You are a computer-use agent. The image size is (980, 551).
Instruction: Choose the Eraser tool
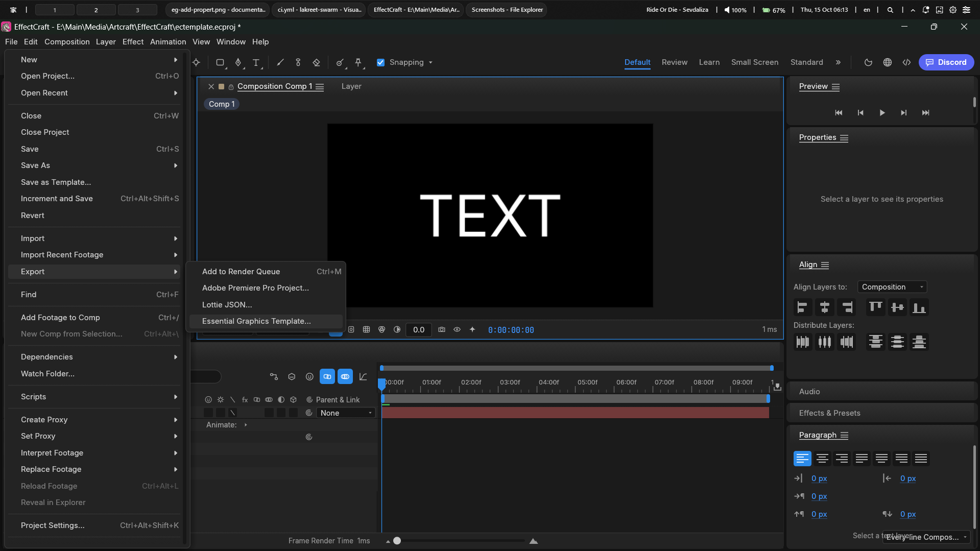click(x=316, y=62)
